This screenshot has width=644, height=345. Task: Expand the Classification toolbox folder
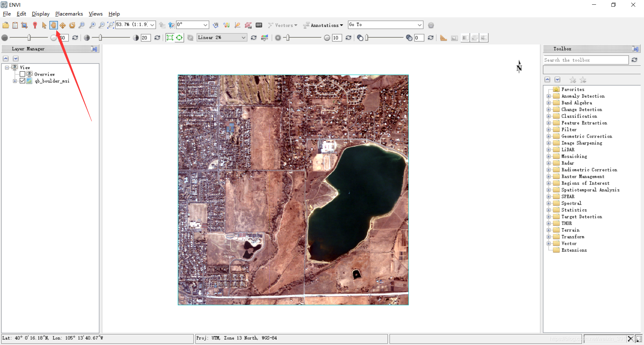(549, 116)
